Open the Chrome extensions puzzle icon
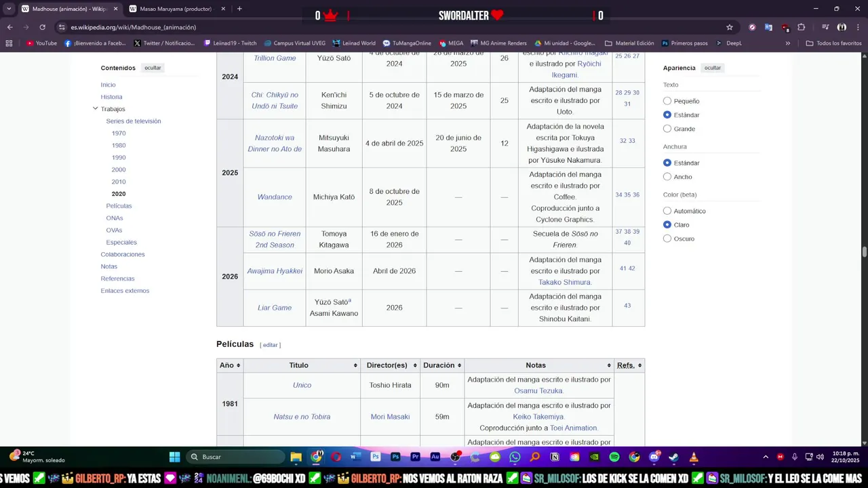Viewport: 868px width, 488px height. (802, 27)
